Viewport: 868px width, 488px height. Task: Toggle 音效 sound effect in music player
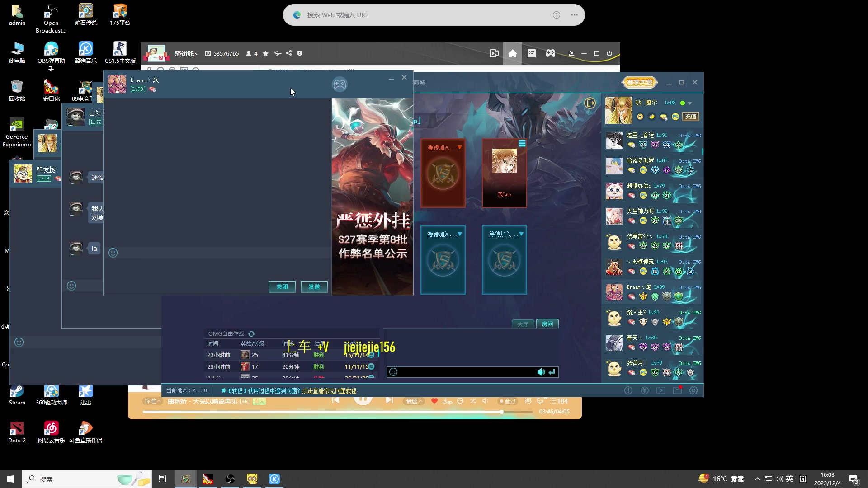[507, 401]
